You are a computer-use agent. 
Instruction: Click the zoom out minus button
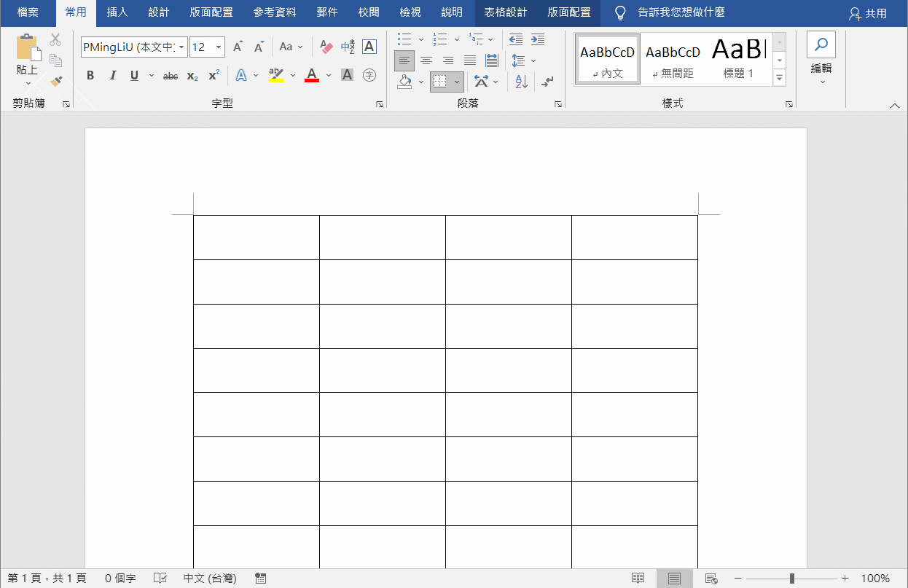[738, 579]
